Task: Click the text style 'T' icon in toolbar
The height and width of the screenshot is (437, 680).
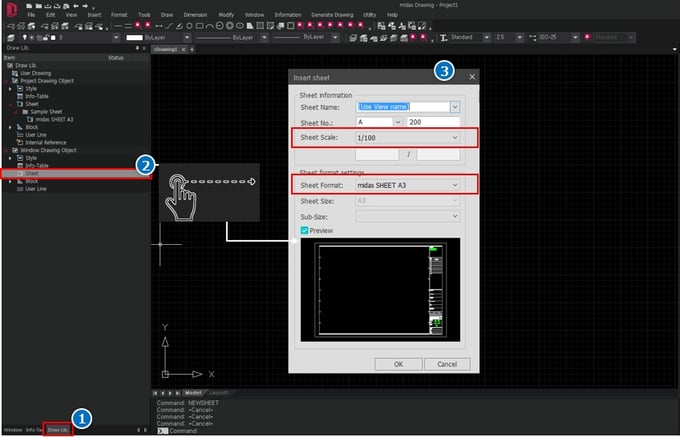Action: [444, 37]
